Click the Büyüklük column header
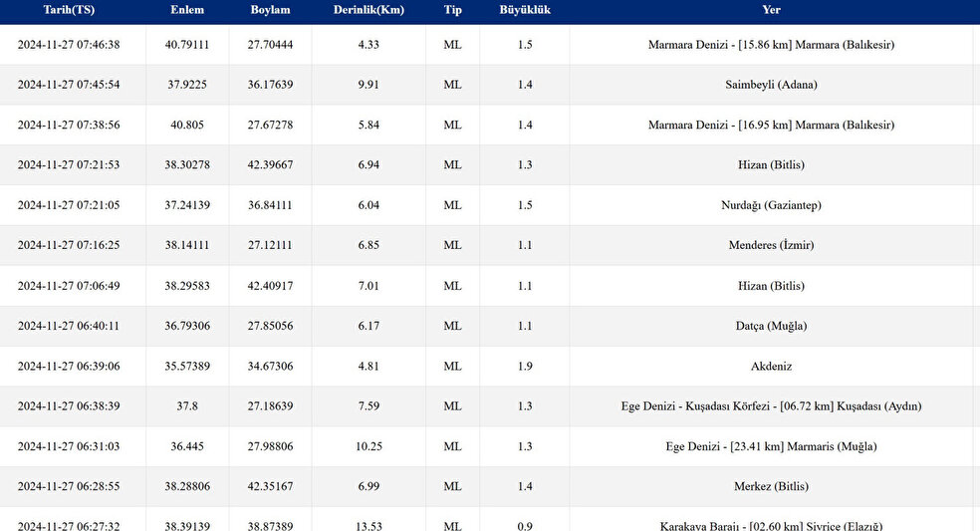The image size is (980, 531). (525, 10)
